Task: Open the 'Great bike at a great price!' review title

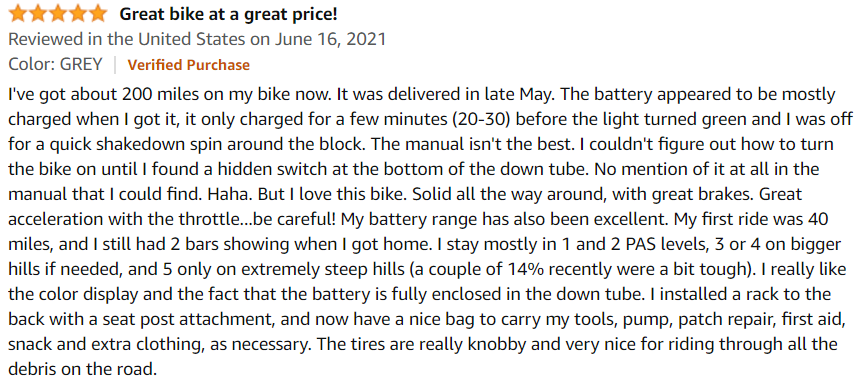Action: [x=228, y=15]
